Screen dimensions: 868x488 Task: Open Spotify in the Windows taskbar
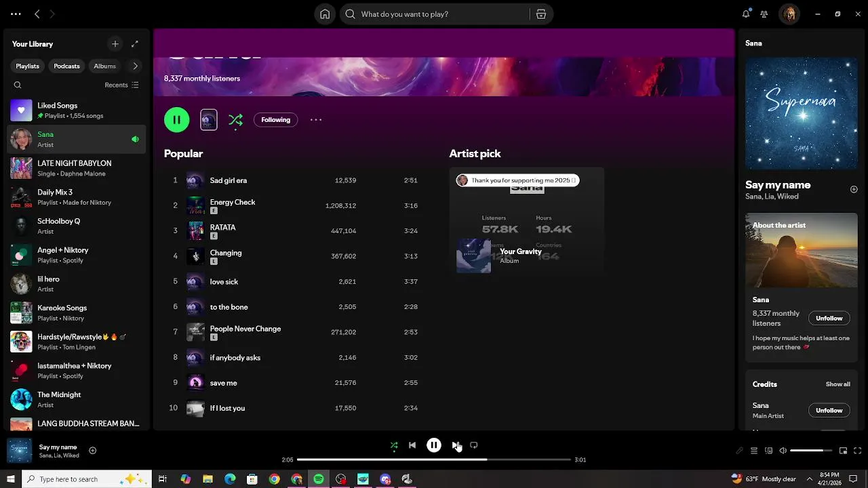(x=319, y=479)
